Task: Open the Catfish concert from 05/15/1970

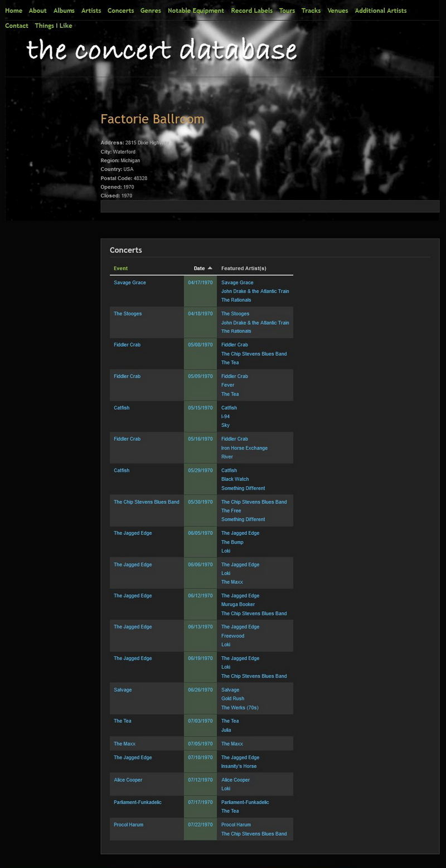Action: [122, 407]
